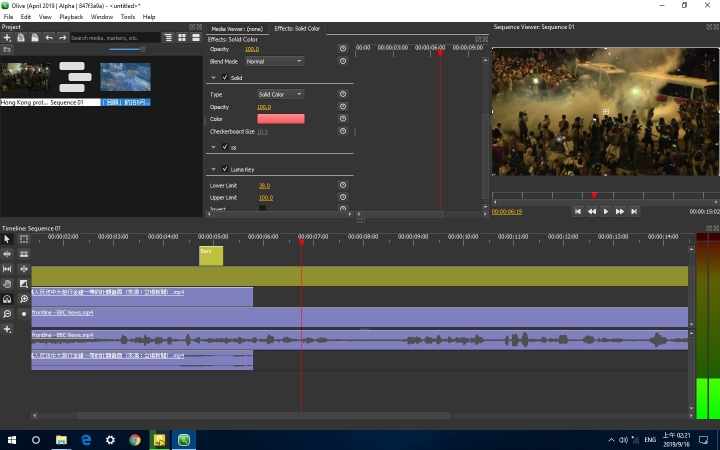Click the Go to Start playback button
This screenshot has width=720, height=450.
pos(578,211)
